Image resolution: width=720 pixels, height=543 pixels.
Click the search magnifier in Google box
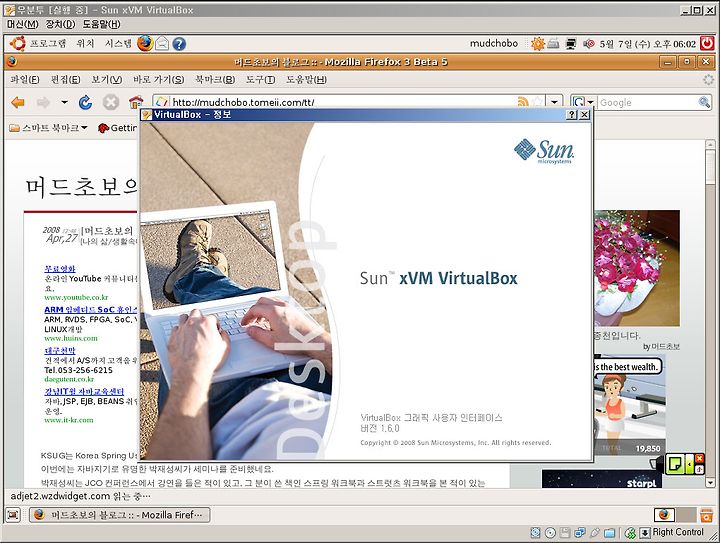(704, 102)
